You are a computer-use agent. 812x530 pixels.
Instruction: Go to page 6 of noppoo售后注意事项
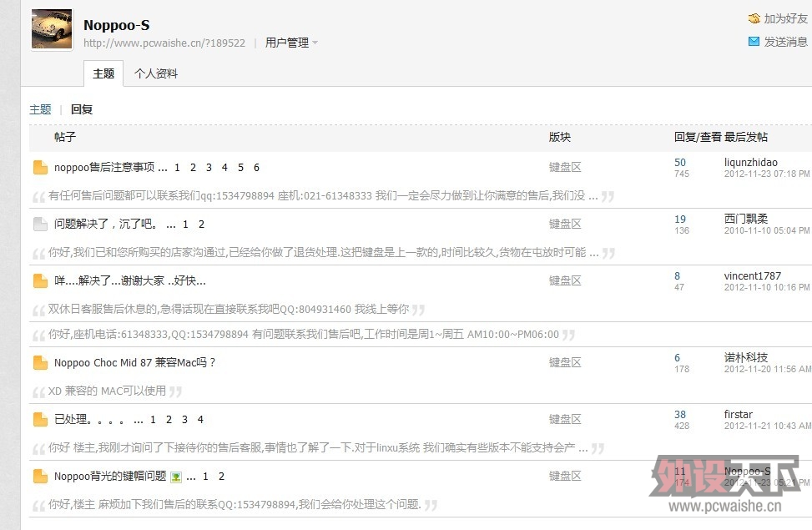(x=256, y=167)
